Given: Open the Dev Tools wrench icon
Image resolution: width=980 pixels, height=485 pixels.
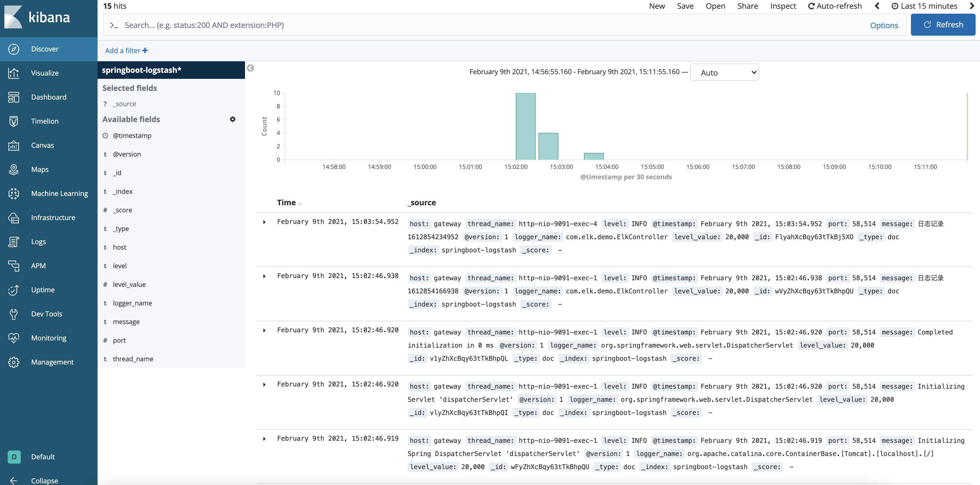Looking at the screenshot, I should [x=14, y=314].
